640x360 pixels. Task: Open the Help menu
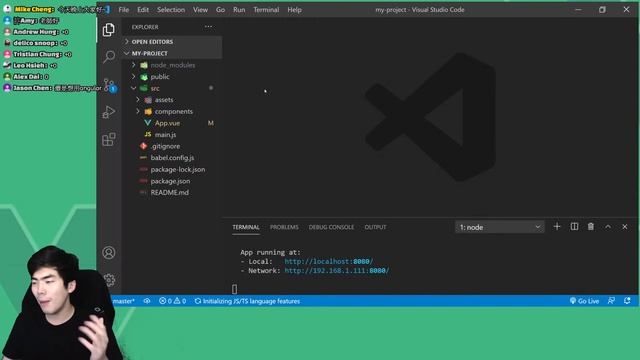coord(294,10)
